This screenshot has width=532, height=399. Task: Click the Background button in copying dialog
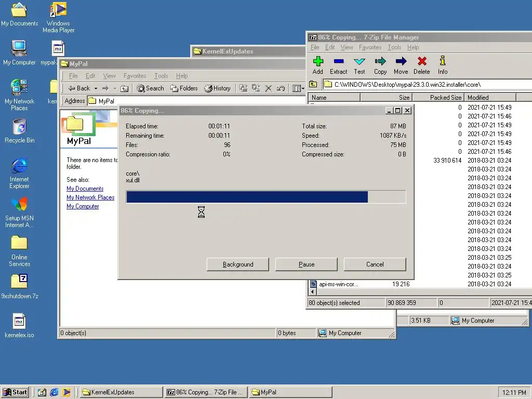coord(238,264)
